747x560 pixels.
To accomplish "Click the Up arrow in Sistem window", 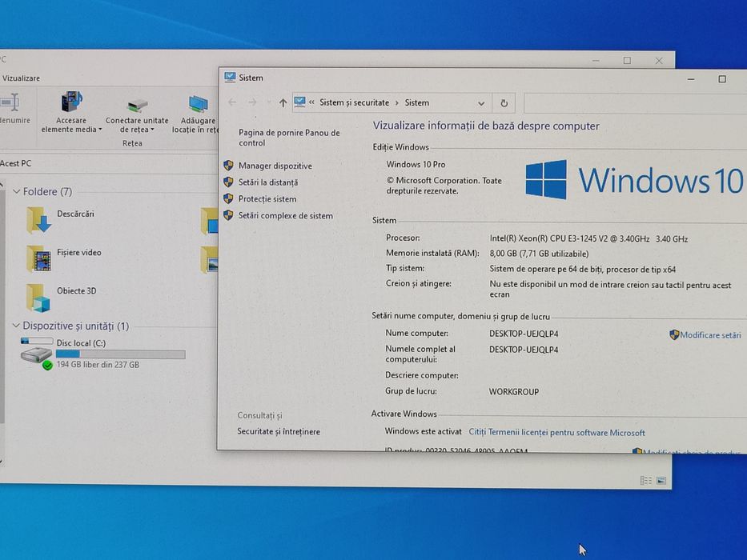I will 283,102.
